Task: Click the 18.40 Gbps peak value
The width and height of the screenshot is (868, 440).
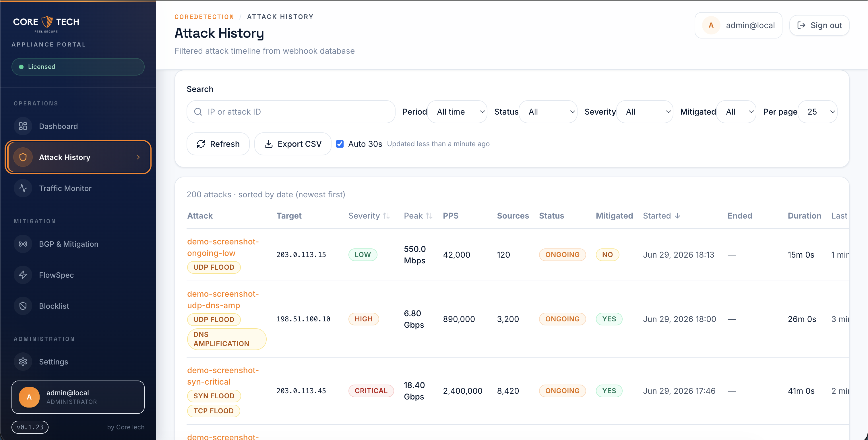Action: (414, 391)
